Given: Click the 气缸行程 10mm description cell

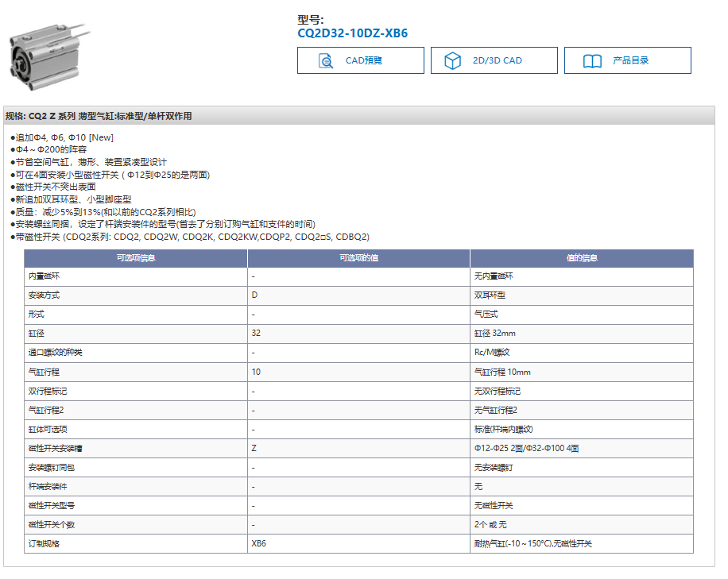Looking at the screenshot, I should point(502,372).
